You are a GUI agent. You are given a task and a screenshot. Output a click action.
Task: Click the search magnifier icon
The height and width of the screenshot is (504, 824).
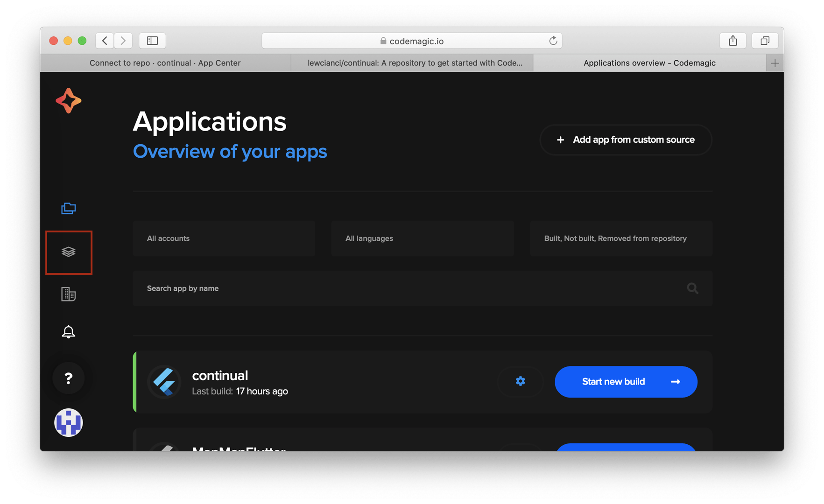click(692, 288)
